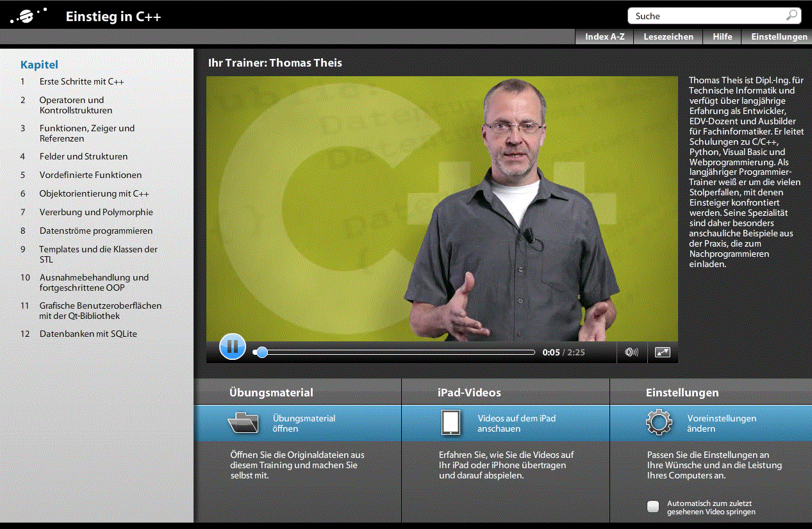Image resolution: width=812 pixels, height=529 pixels.
Task: Click the gear icon for Voreinstellungen
Action: tap(659, 423)
